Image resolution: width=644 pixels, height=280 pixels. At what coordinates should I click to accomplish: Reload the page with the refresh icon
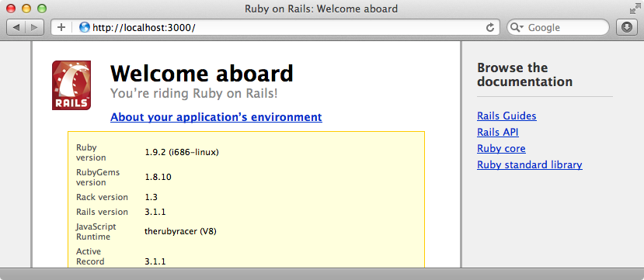pyautogui.click(x=489, y=27)
